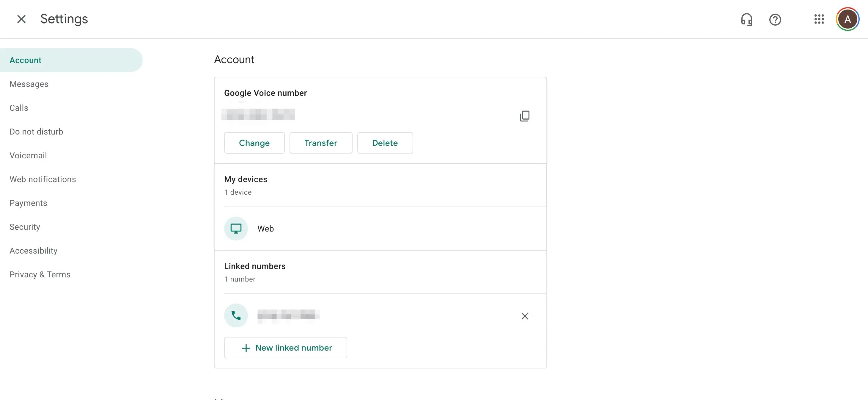
Task: Click the Web device monitor icon
Action: click(236, 229)
